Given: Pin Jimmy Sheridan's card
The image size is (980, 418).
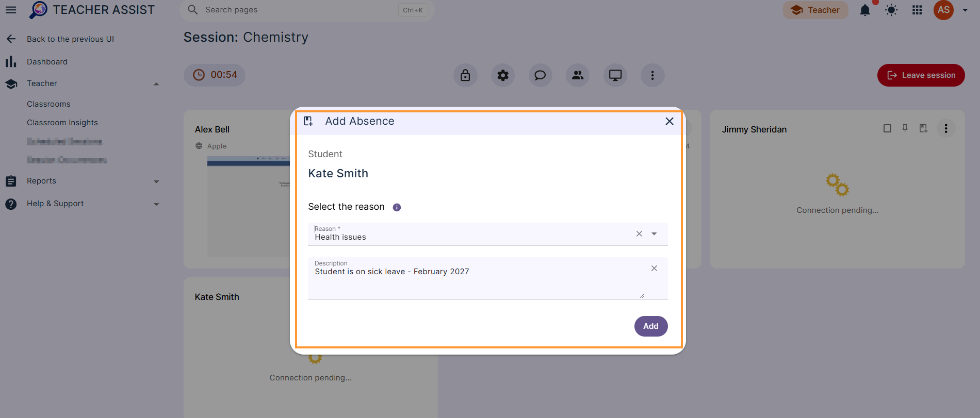Looking at the screenshot, I should click(x=905, y=128).
